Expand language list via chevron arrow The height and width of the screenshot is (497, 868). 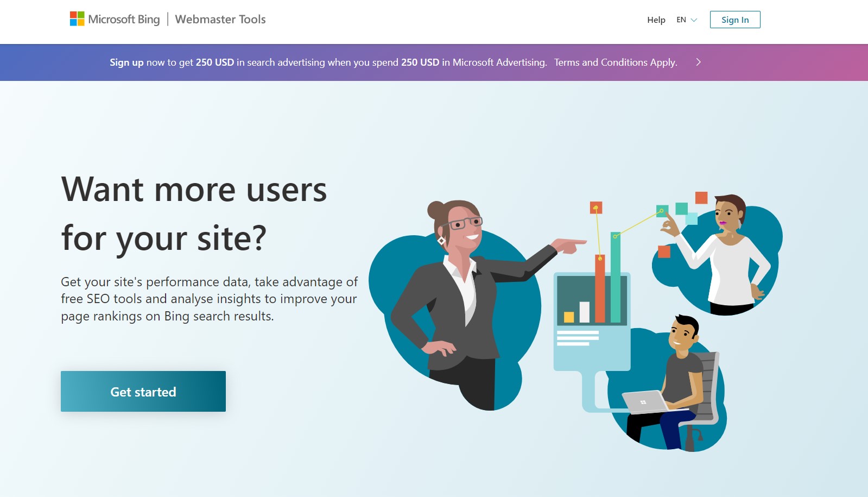[x=694, y=20]
